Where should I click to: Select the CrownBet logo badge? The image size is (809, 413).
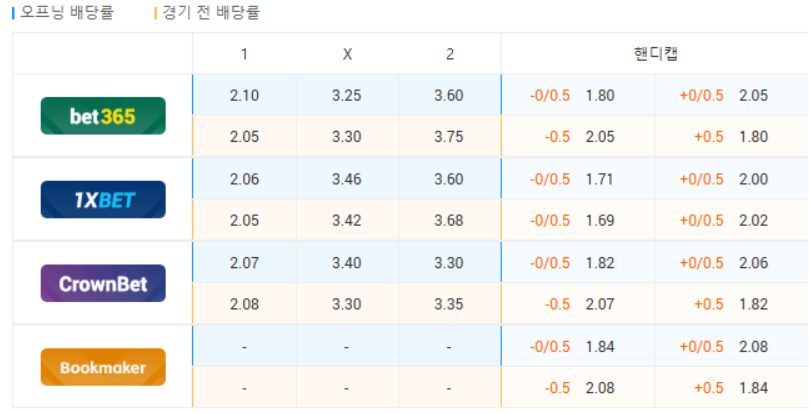click(x=103, y=284)
